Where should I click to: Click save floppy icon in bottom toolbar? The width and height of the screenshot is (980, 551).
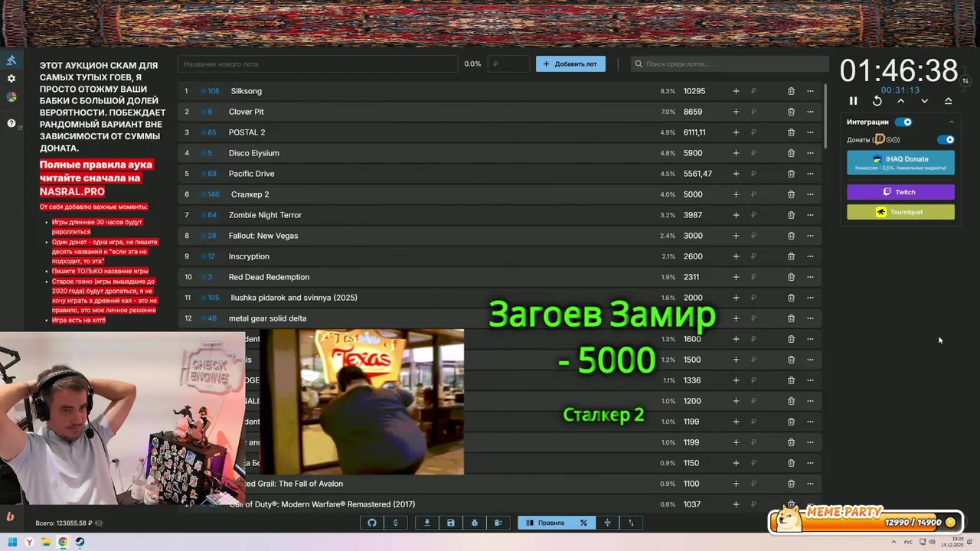click(451, 523)
